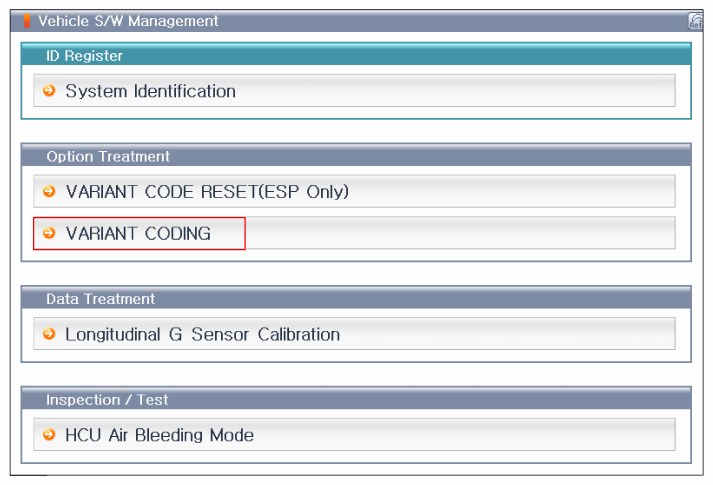Screen dimensions: 713x485
Task: Select the Option Treatment section header
Action: coord(108,156)
